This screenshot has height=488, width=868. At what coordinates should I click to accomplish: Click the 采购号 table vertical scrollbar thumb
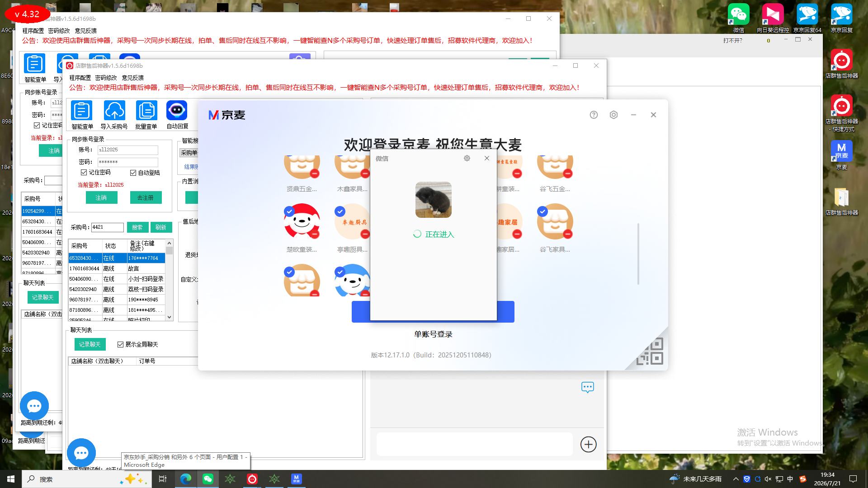coord(170,250)
